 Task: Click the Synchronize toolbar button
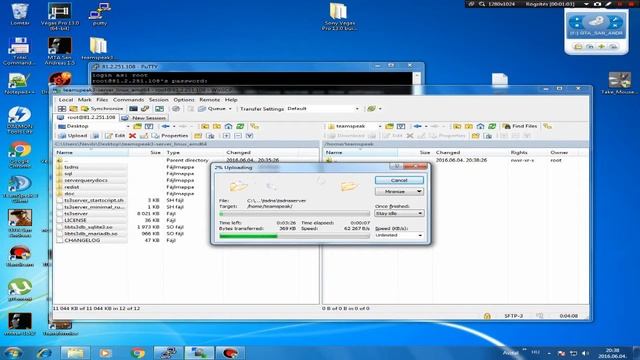point(102,109)
